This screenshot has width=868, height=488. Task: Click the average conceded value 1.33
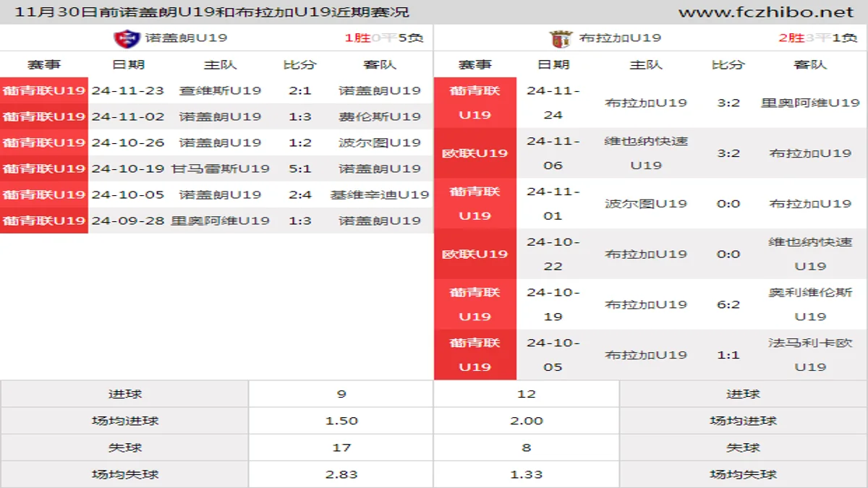click(x=527, y=474)
